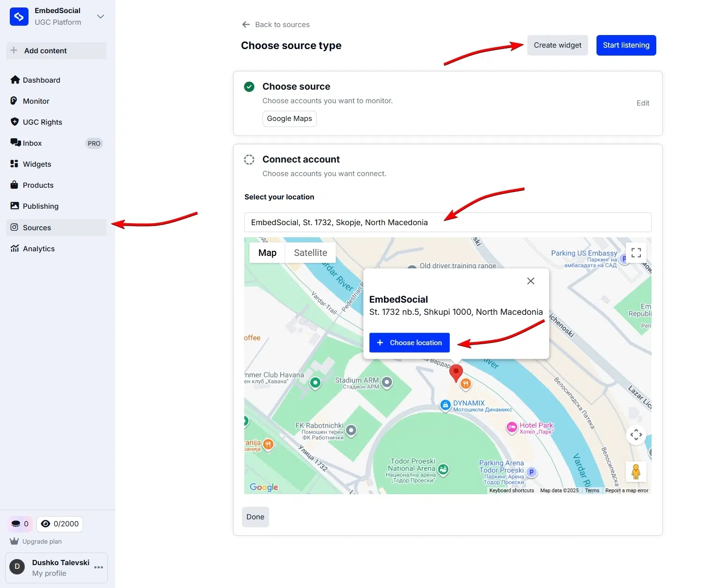Open the Widgets section

[x=36, y=164]
